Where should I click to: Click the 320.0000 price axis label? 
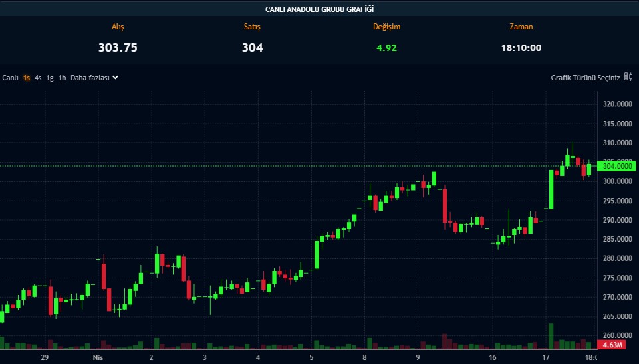[x=617, y=104]
